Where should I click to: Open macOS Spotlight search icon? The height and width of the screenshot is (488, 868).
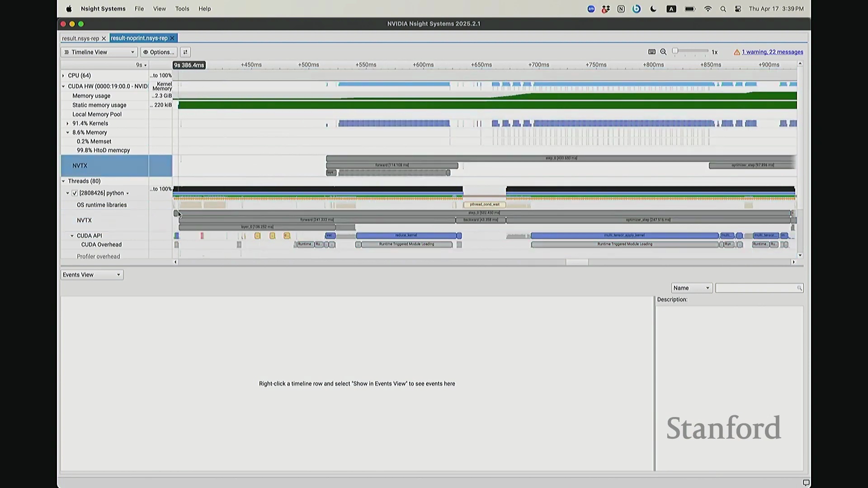(x=723, y=9)
